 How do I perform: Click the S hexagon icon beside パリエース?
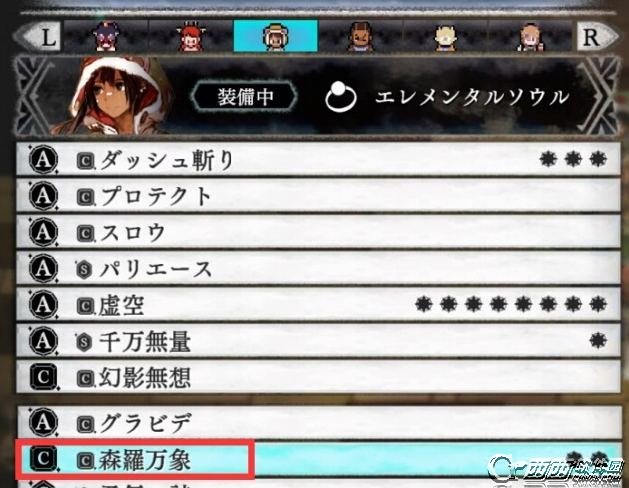(84, 269)
